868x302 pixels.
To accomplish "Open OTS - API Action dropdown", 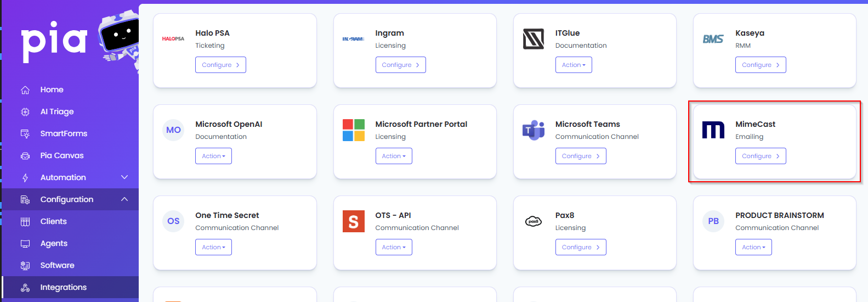I will (x=394, y=247).
